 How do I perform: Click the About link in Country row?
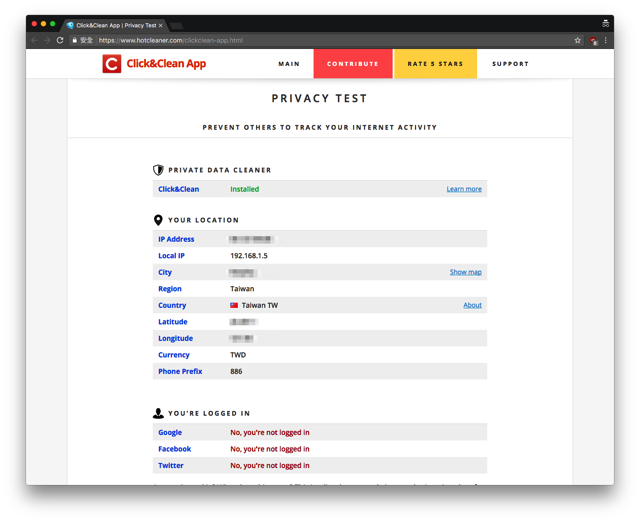(x=472, y=305)
